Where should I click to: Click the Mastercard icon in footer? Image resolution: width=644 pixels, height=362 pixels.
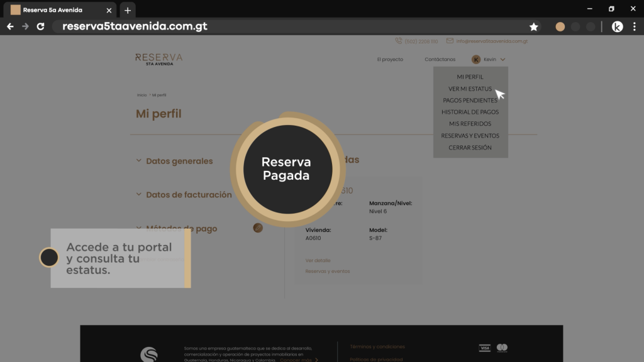point(502,348)
